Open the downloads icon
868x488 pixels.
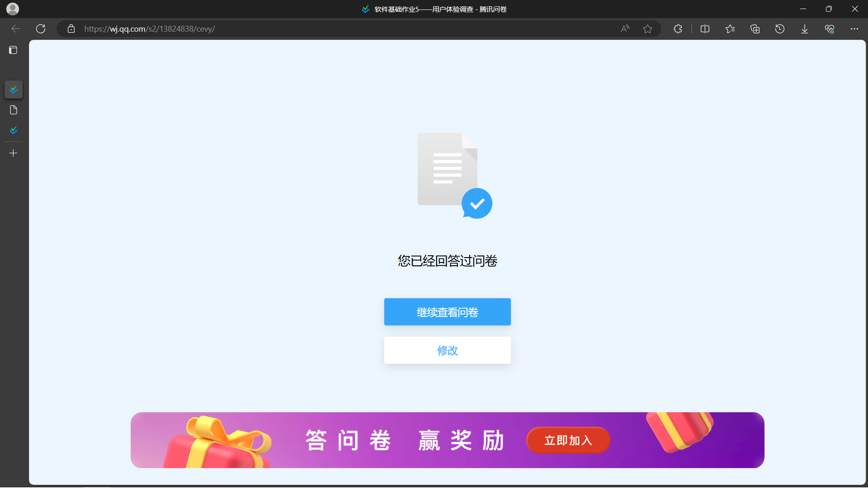pyautogui.click(x=805, y=29)
